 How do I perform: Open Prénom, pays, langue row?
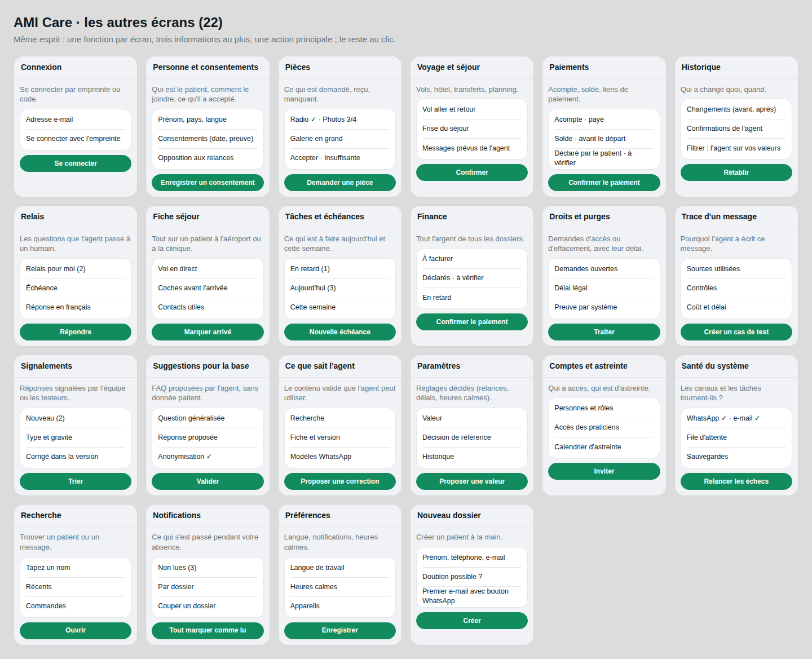point(208,120)
